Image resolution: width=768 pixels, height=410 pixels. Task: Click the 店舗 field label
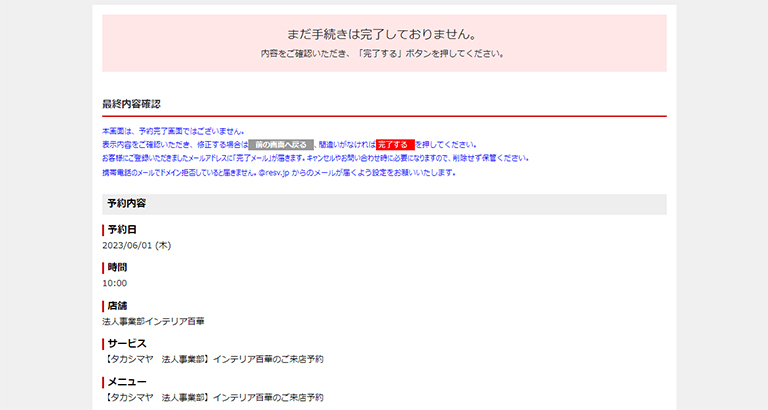[x=117, y=306]
